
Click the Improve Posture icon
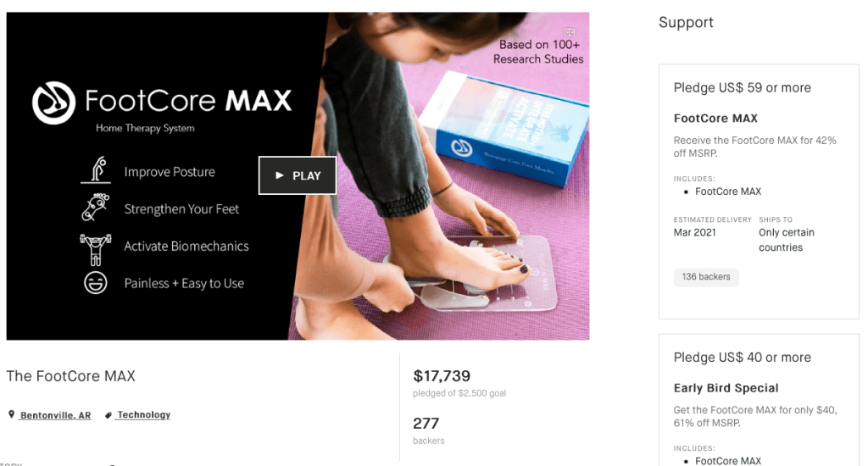[x=96, y=170]
